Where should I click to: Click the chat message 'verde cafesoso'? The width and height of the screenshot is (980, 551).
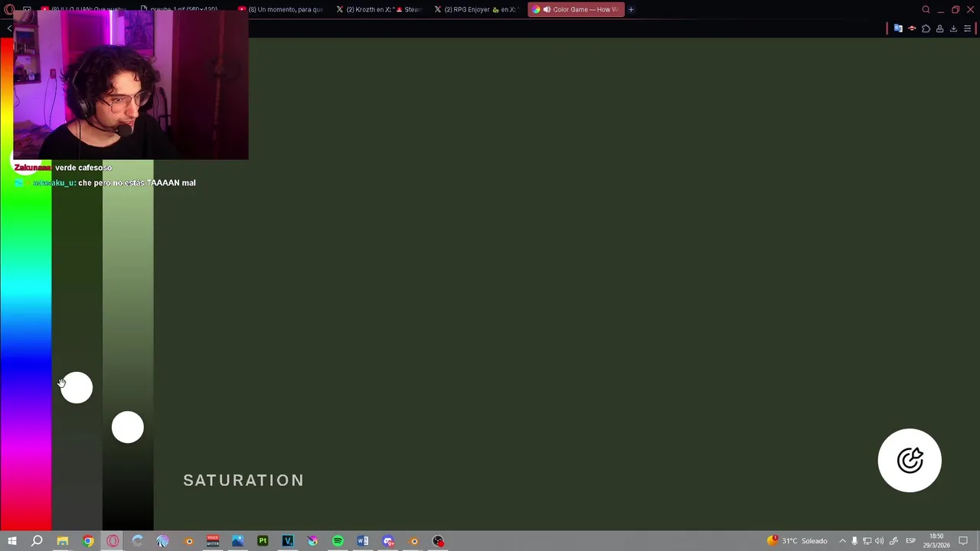click(83, 168)
